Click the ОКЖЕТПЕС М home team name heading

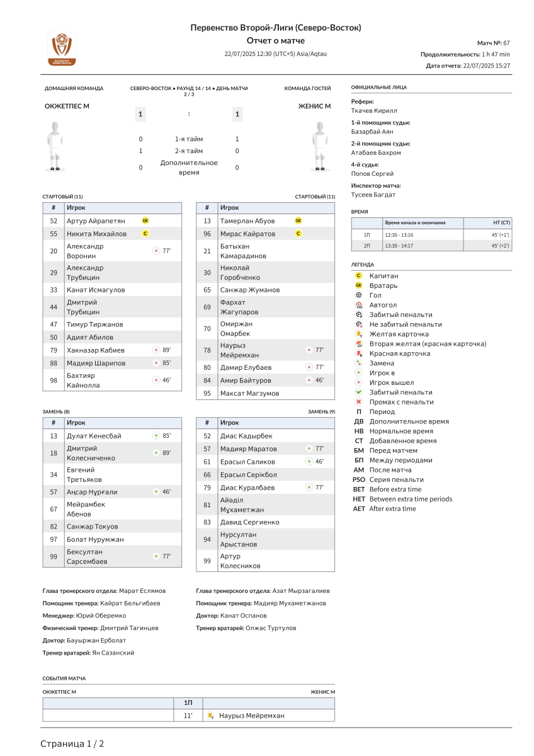coord(67,106)
